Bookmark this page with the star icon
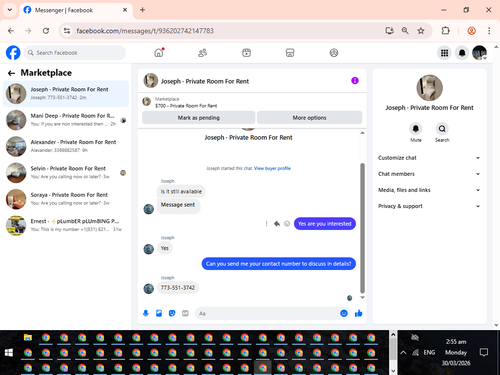This screenshot has height=375, width=500. tap(421, 31)
